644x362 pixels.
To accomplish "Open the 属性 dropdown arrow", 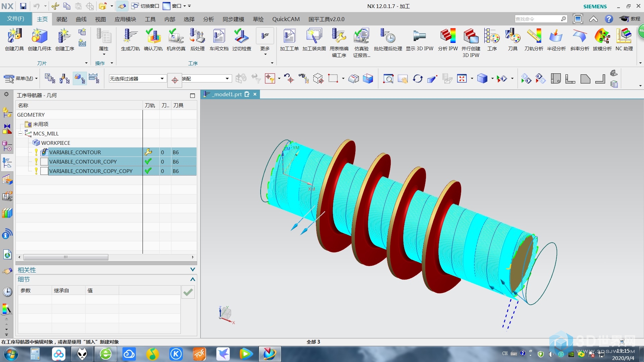I will point(104,55).
